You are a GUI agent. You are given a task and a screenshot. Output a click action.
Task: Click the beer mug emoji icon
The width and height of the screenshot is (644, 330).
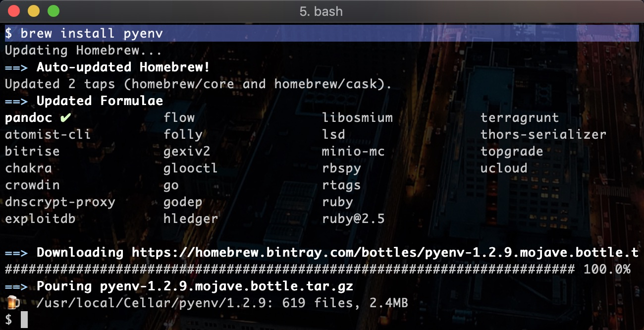click(12, 303)
